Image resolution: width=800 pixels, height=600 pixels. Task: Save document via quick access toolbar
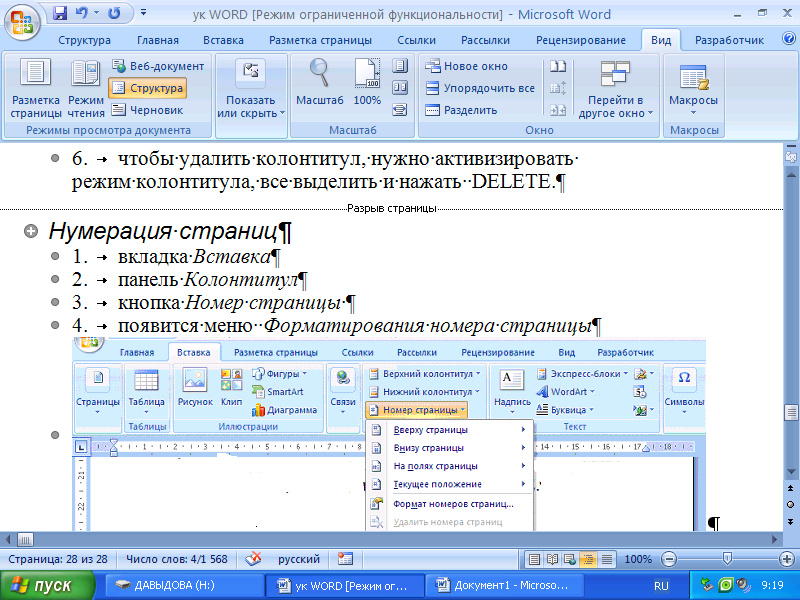[x=60, y=13]
